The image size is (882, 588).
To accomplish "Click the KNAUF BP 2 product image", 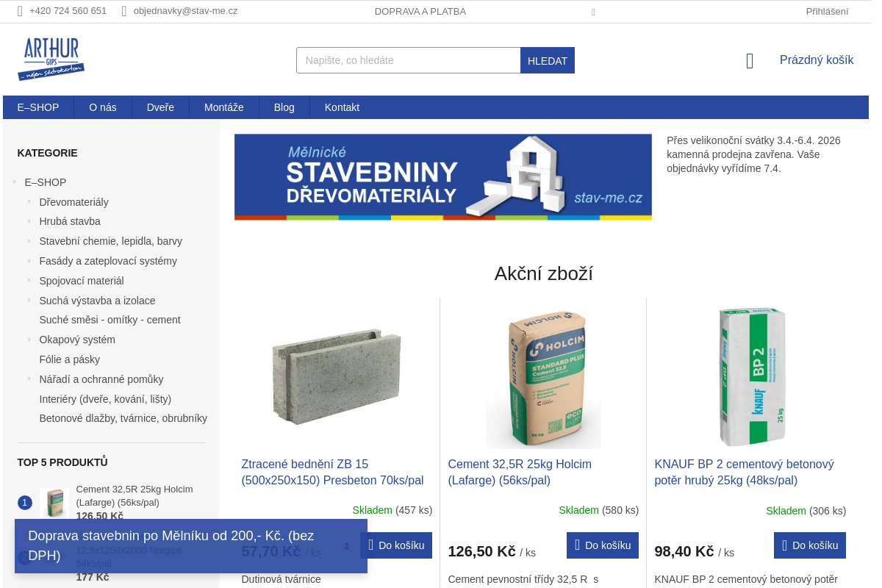I will tap(750, 376).
